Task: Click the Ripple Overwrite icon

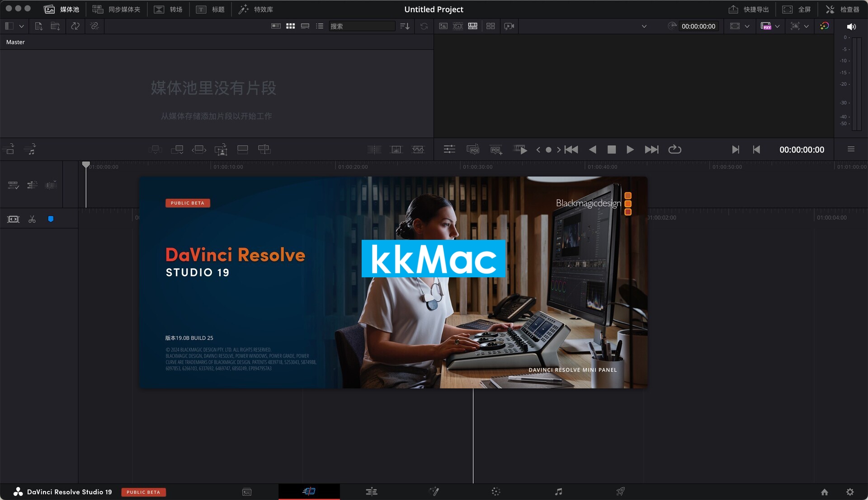Action: point(199,150)
